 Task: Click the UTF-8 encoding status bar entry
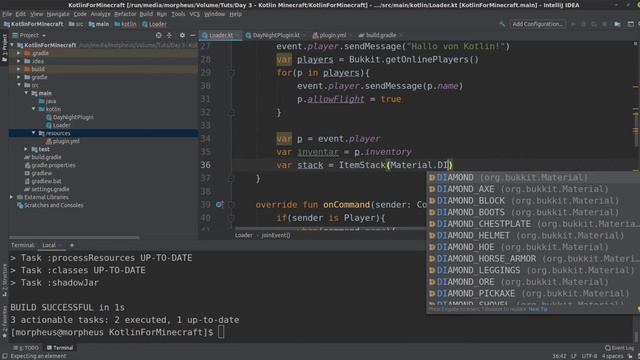(x=589, y=356)
